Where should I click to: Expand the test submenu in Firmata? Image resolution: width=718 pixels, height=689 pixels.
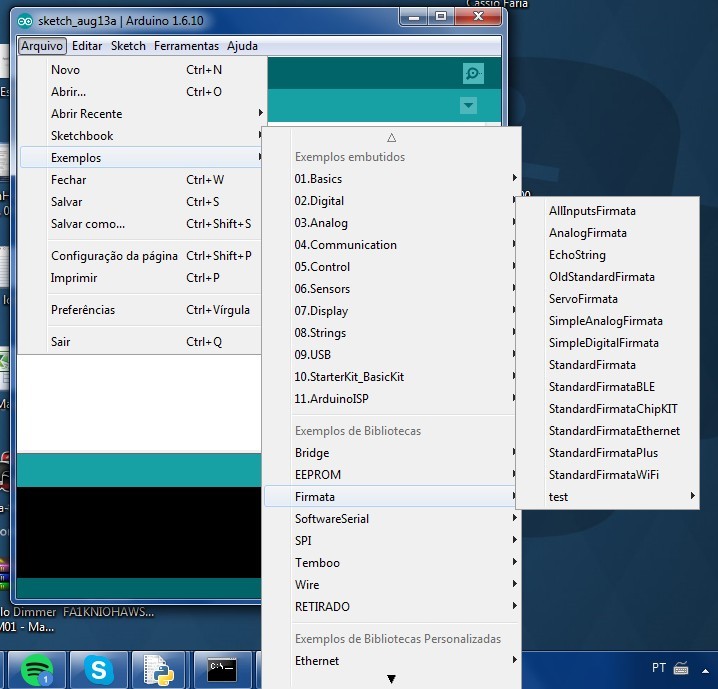[608, 496]
